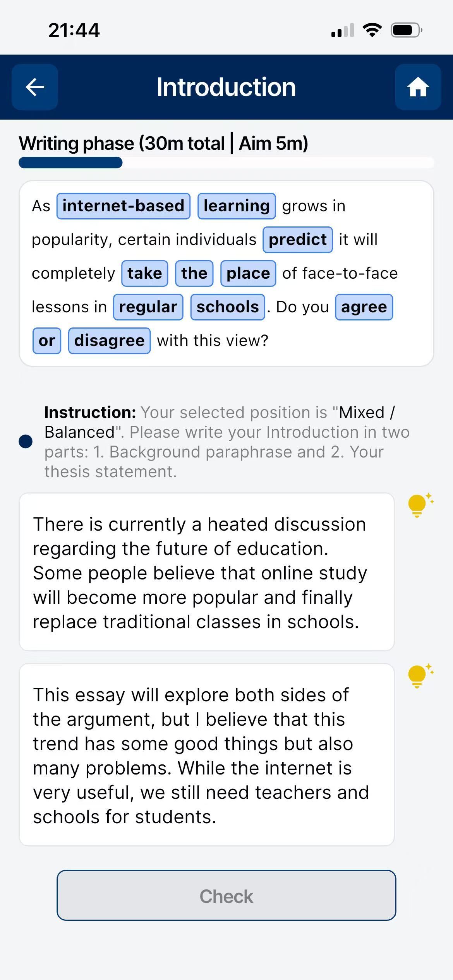Tap the Wi-Fi status icon
The width and height of the screenshot is (453, 980).
(372, 30)
